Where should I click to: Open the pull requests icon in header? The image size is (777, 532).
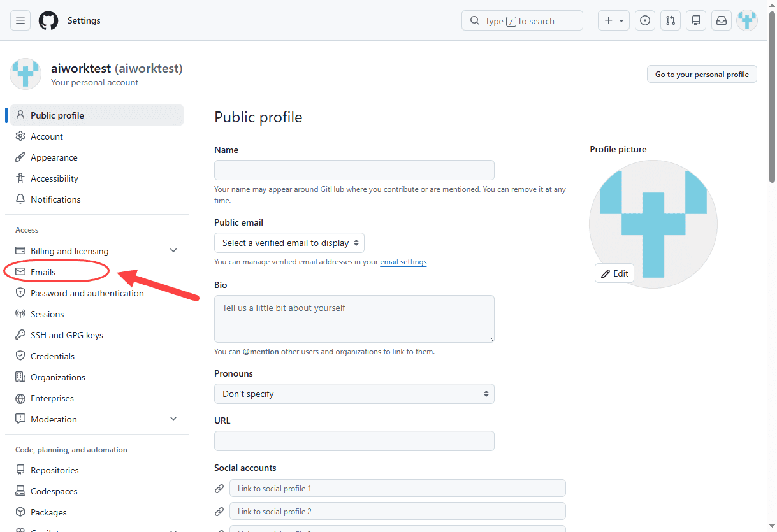click(671, 20)
